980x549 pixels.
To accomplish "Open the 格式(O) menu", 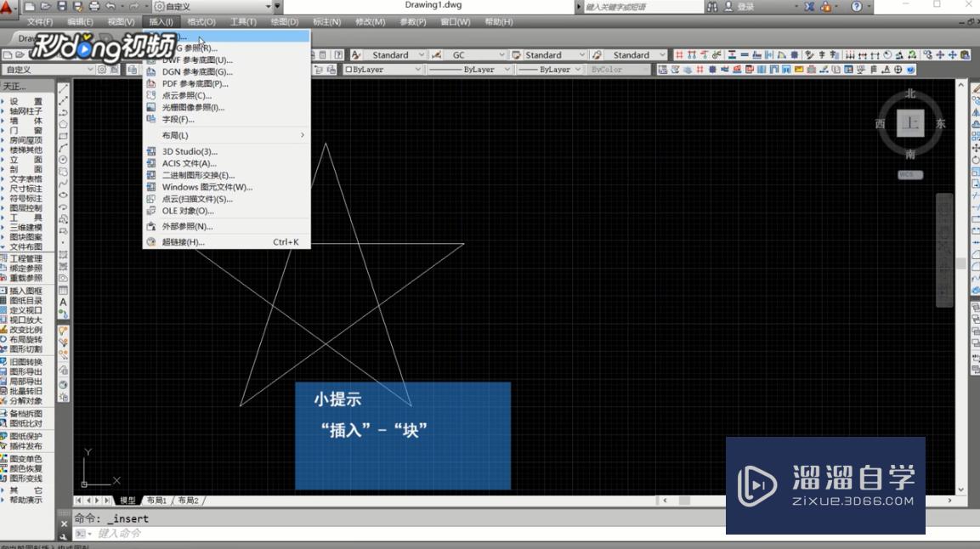I will 201,22.
